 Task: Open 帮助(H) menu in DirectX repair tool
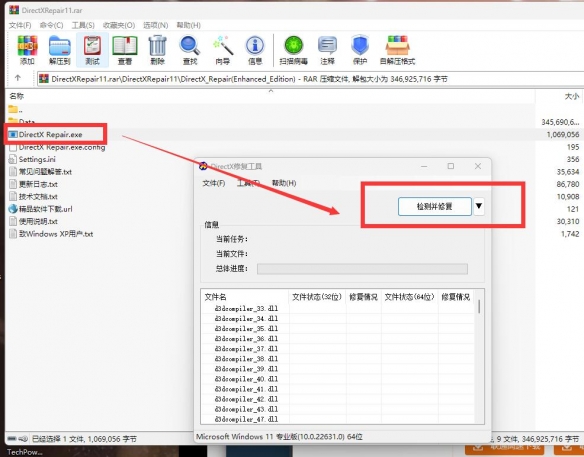point(284,183)
